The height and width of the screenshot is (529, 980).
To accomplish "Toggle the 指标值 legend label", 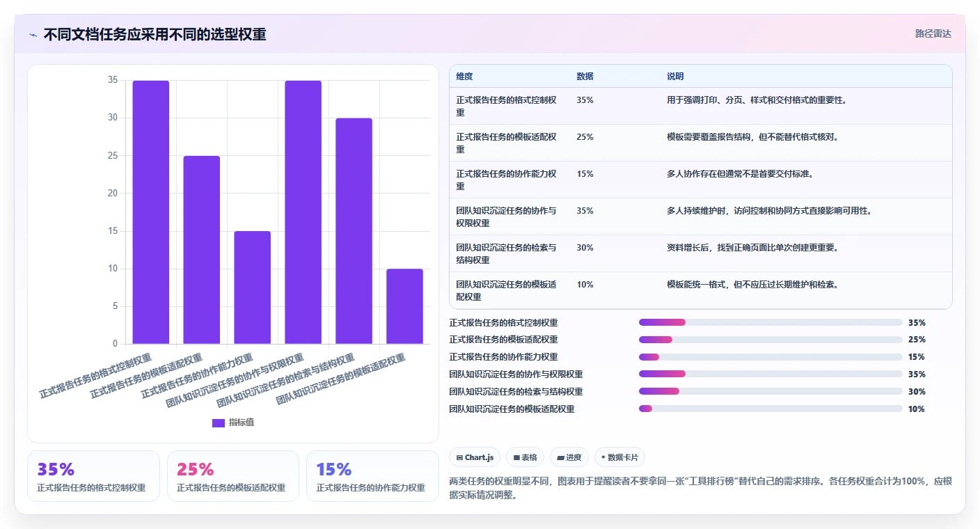I will (x=242, y=423).
